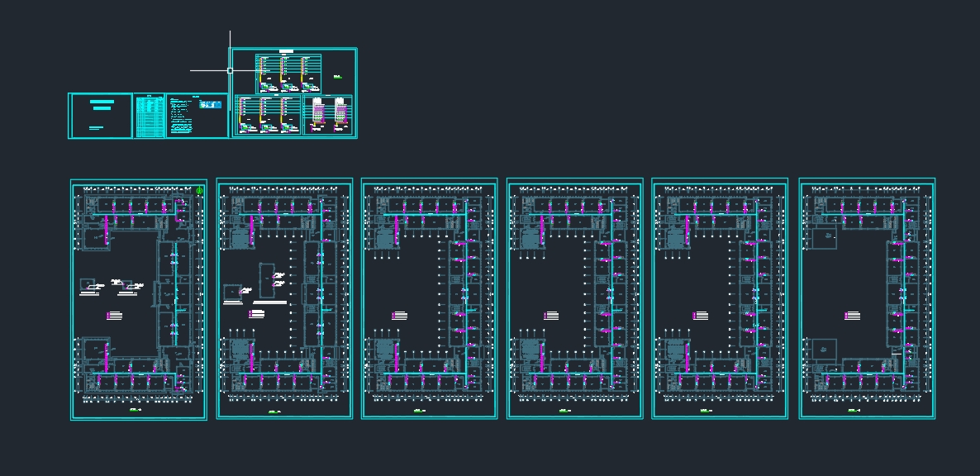Screen dimensions: 980x476
Task: Select the fifth floor plan sheet
Action: click(720, 298)
